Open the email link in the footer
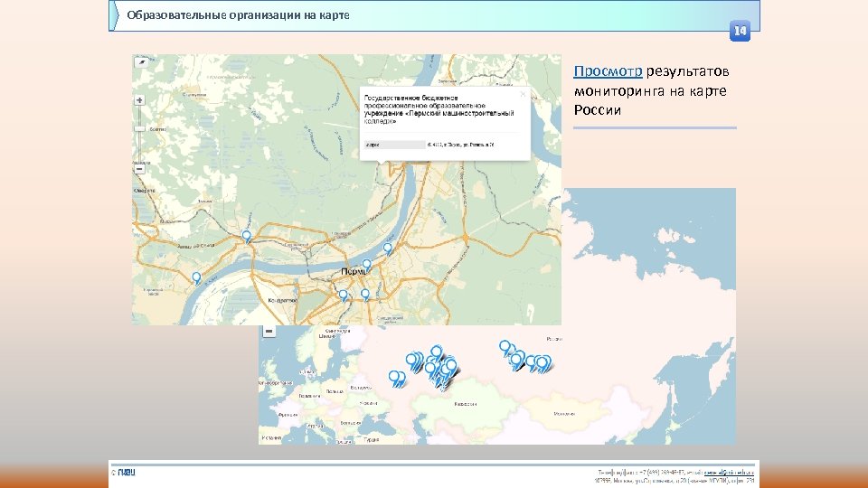The image size is (868, 488). tap(729, 473)
